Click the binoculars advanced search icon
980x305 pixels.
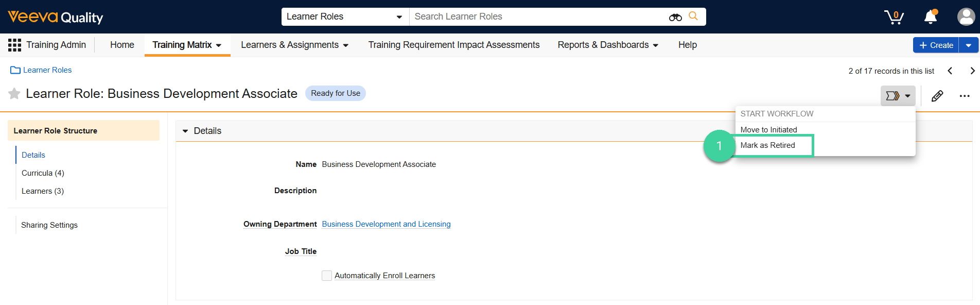[675, 17]
